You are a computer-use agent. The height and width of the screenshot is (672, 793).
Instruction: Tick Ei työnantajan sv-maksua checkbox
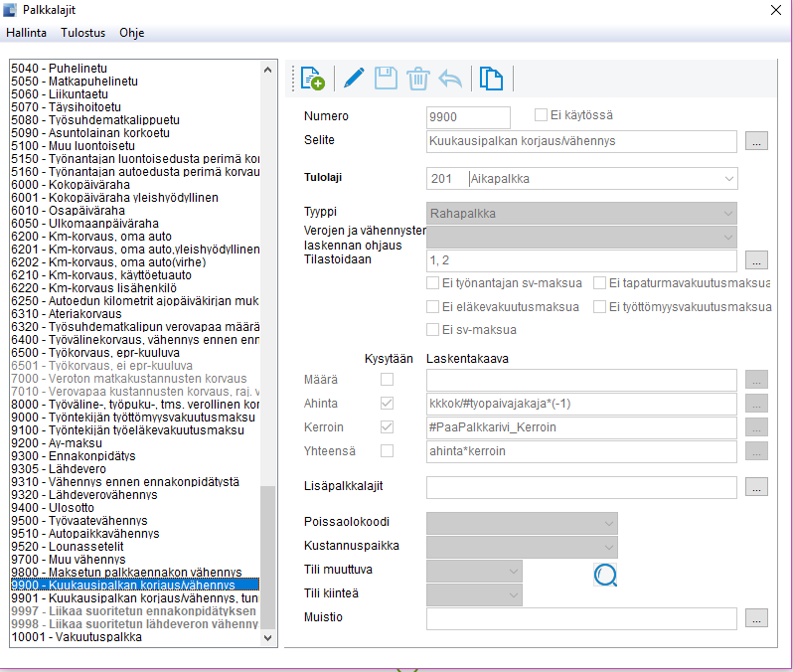(432, 283)
